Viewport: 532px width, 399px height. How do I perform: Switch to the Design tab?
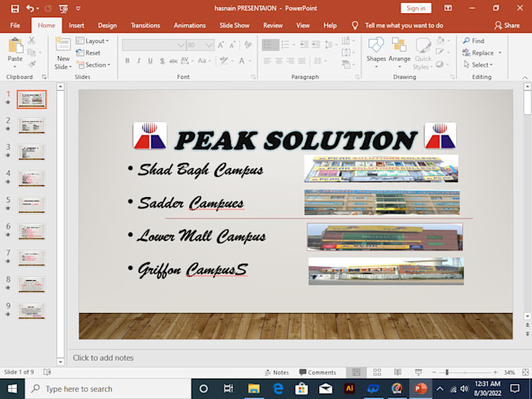(107, 26)
